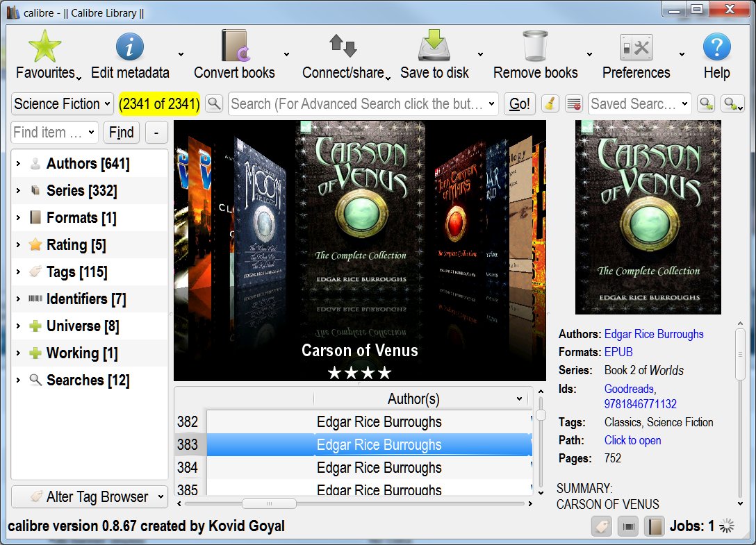Click the Jobs: 1 status label

(x=692, y=526)
